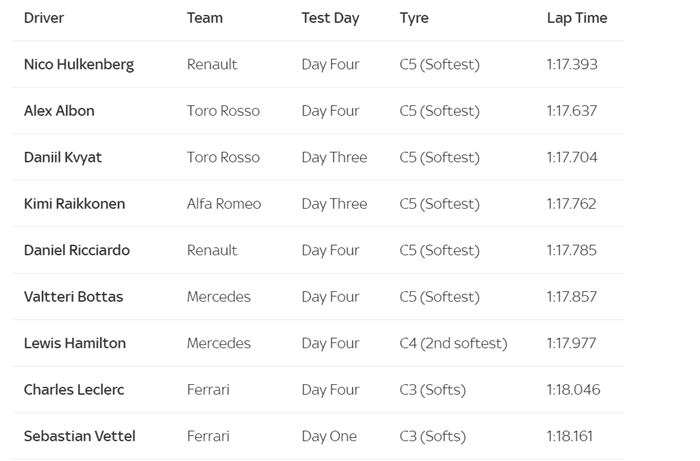Click the C4 (2nd softest) tyre cell

(453, 343)
